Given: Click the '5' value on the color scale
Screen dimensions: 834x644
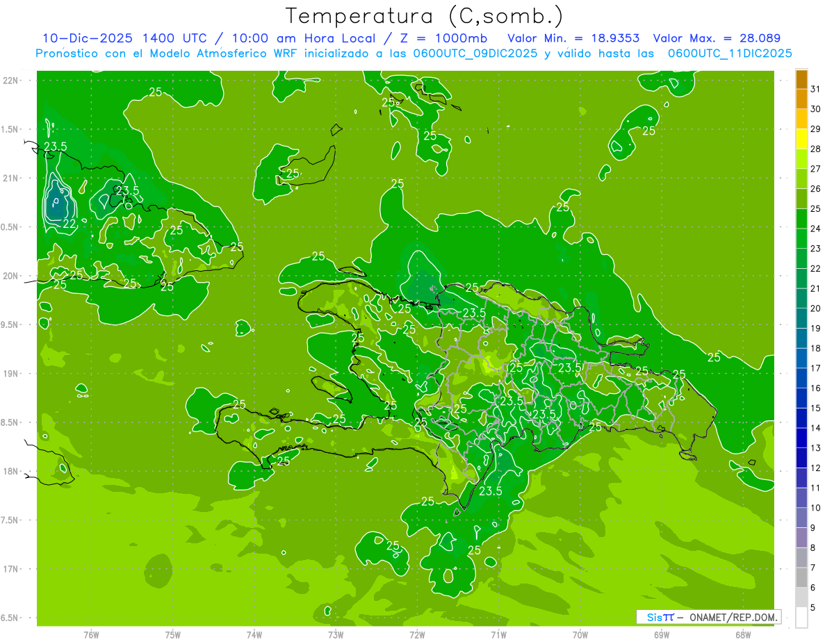Looking at the screenshot, I should click(x=813, y=608).
